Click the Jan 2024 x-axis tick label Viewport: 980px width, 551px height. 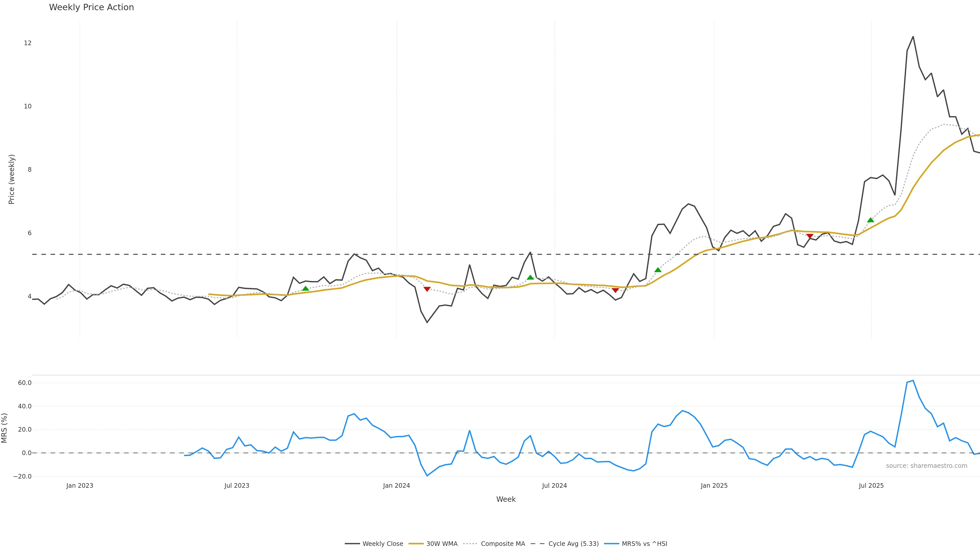click(396, 486)
